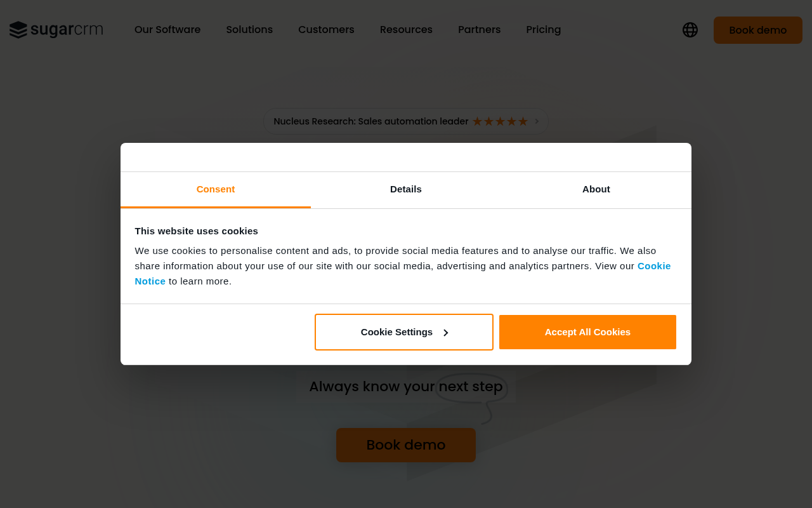812x508 pixels.
Task: Switch to the About tab
Action: click(x=596, y=189)
